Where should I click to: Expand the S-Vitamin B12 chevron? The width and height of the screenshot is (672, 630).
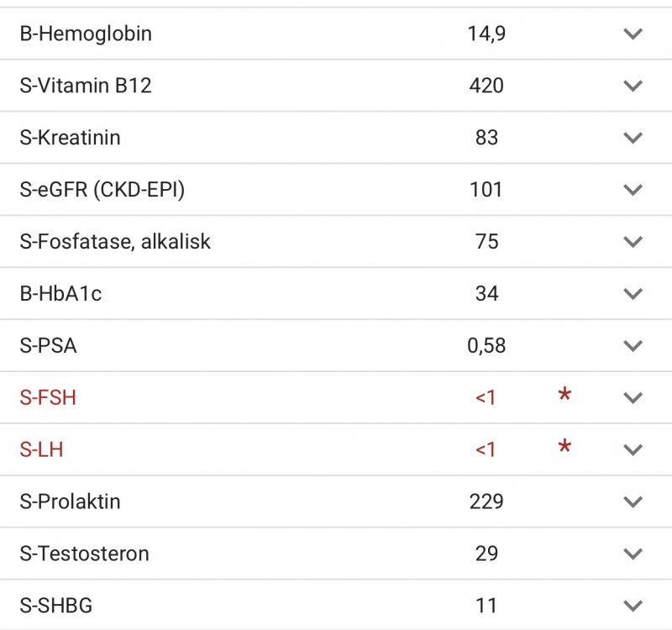[x=633, y=86]
